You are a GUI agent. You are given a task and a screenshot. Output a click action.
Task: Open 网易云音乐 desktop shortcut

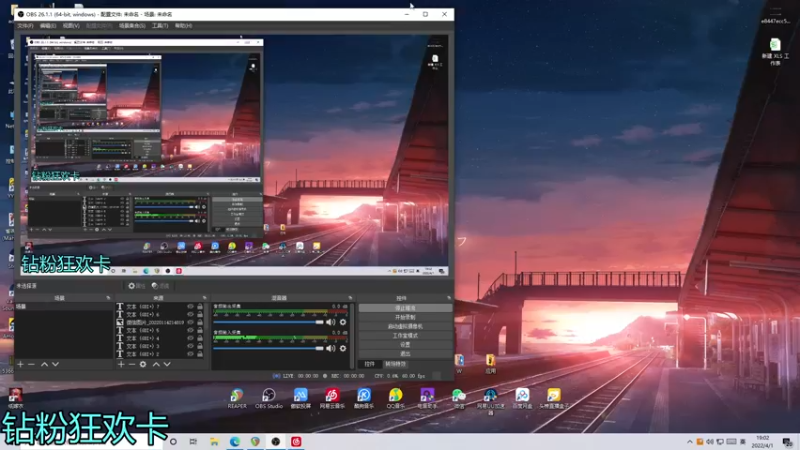[x=332, y=398]
